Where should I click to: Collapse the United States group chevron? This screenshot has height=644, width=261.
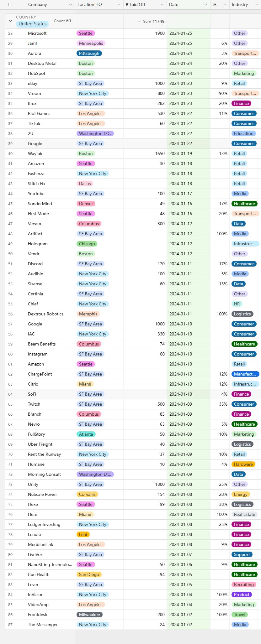click(x=10, y=21)
